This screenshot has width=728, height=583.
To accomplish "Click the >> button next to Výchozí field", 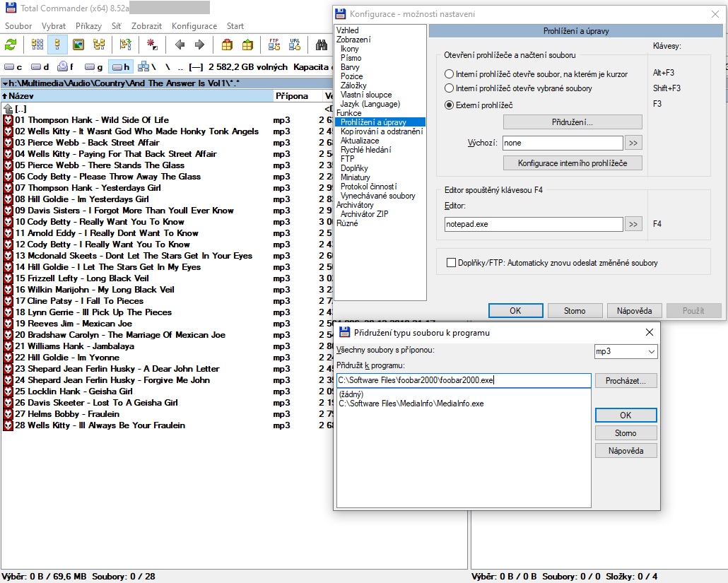I will 633,143.
